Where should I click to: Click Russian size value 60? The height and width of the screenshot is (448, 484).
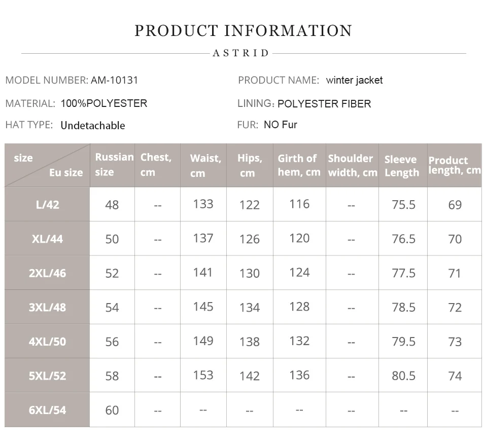coord(112,410)
